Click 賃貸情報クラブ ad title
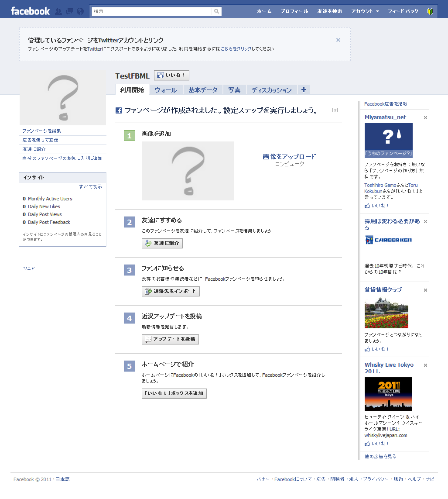 [x=383, y=290]
